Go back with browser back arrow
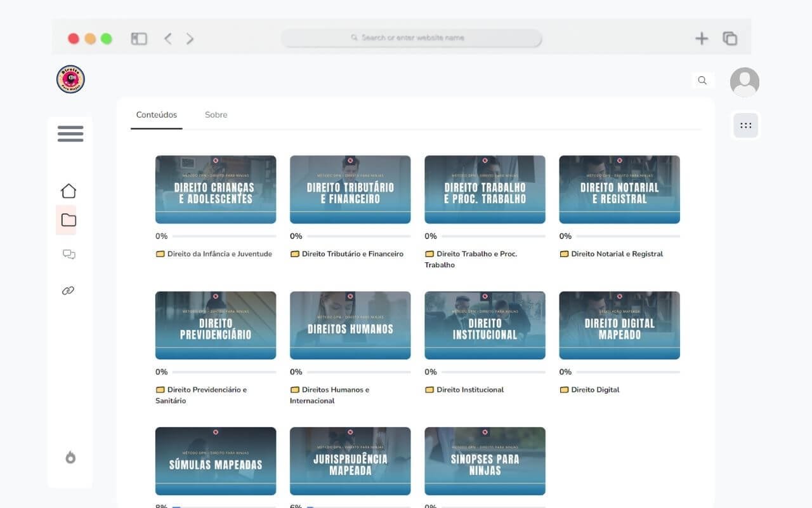The height and width of the screenshot is (508, 812). [167, 39]
